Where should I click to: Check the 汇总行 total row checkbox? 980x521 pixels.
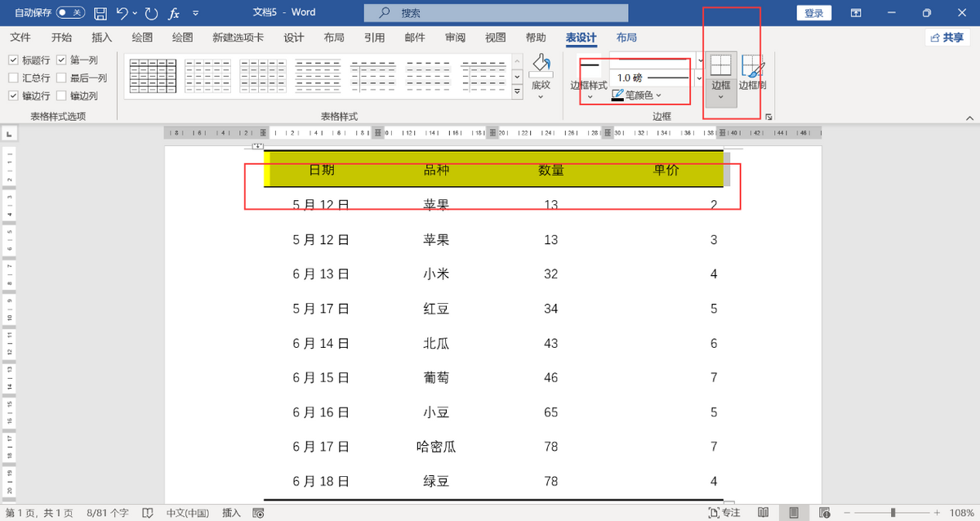[x=14, y=78]
